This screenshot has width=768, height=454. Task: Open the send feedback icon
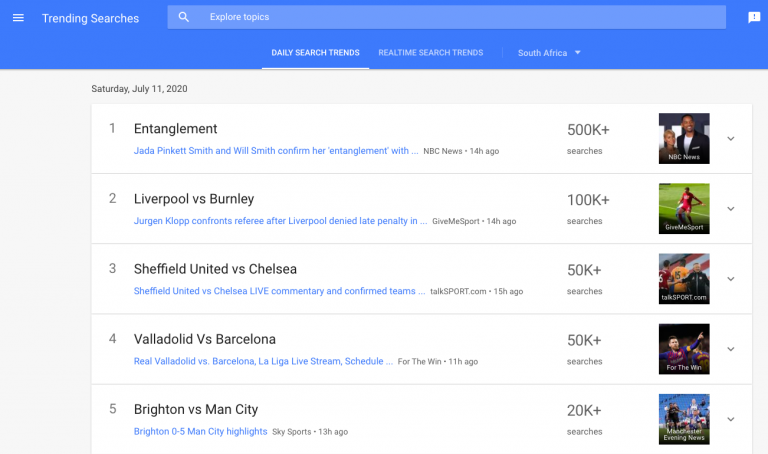pos(754,18)
